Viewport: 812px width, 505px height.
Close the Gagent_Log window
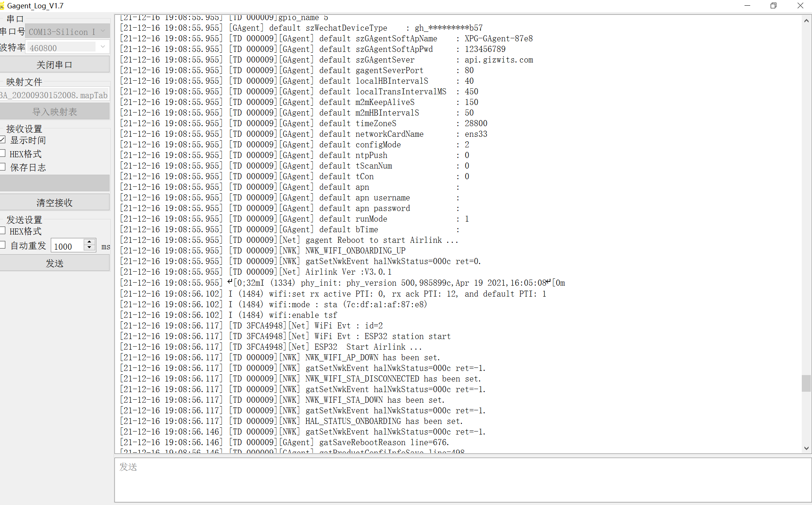[x=800, y=6]
